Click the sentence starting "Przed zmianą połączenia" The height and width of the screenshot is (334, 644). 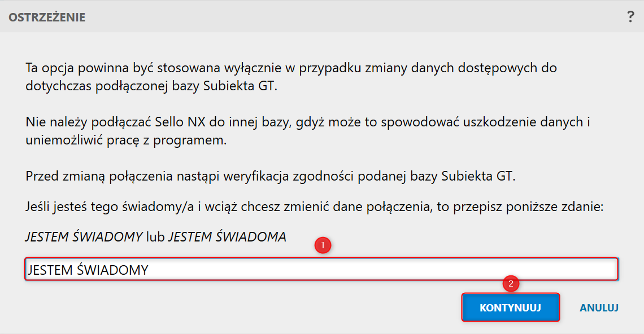[271, 175]
